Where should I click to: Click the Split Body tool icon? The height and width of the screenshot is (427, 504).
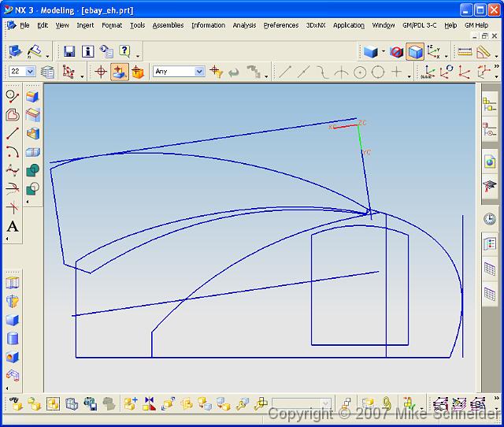32,152
